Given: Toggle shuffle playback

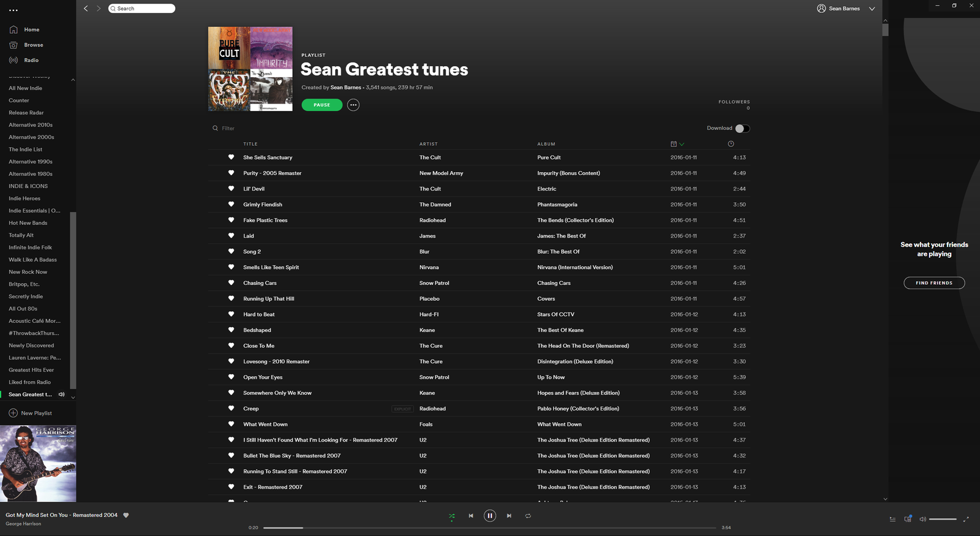Looking at the screenshot, I should (x=452, y=516).
